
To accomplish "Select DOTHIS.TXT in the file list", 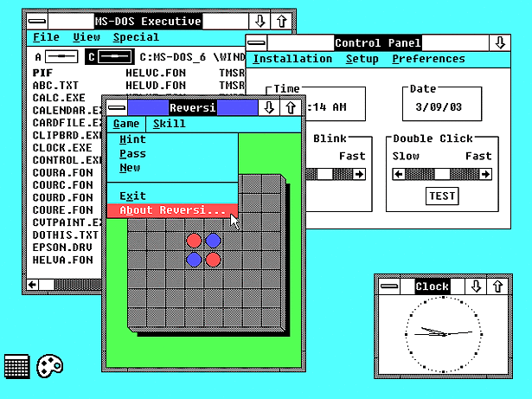I will 66,235.
